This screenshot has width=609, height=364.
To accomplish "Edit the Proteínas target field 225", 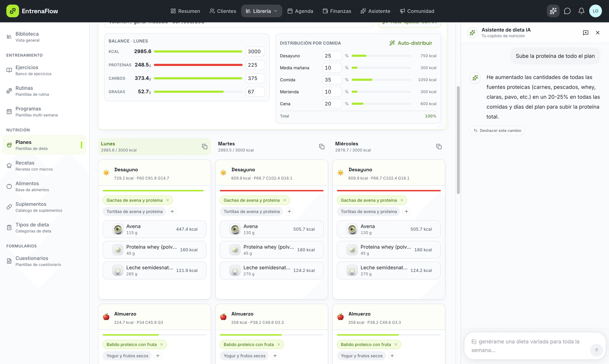I will (x=255, y=65).
